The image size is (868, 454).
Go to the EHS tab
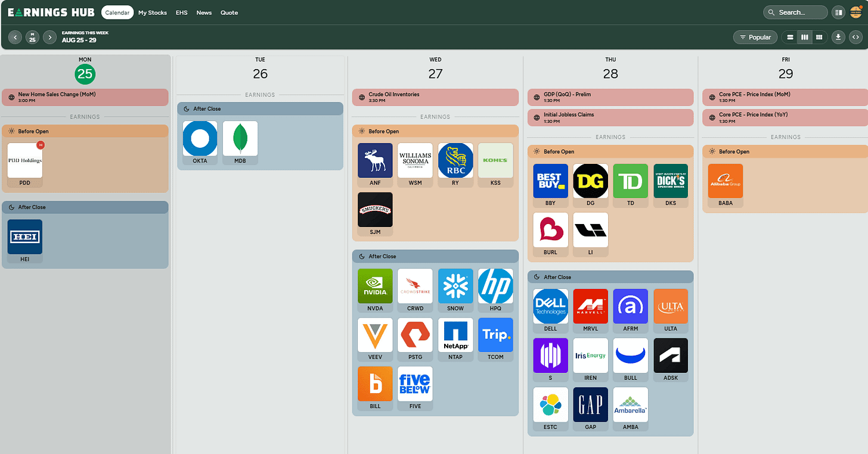[181, 13]
